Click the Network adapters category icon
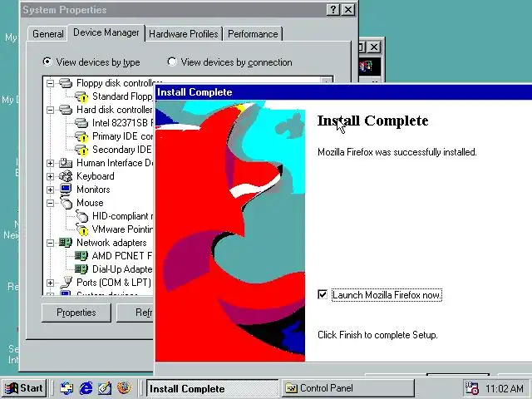 [x=66, y=242]
